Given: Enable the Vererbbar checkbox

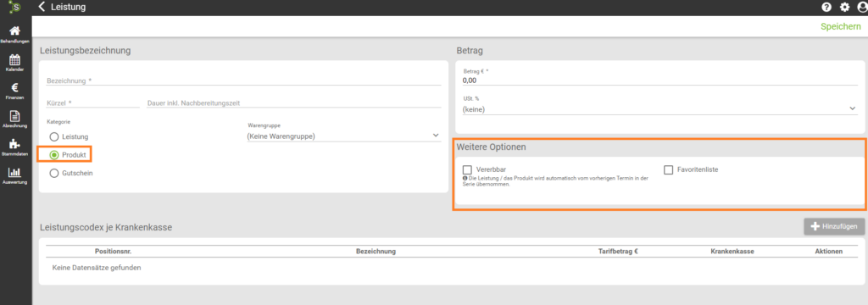Looking at the screenshot, I should click(x=467, y=169).
